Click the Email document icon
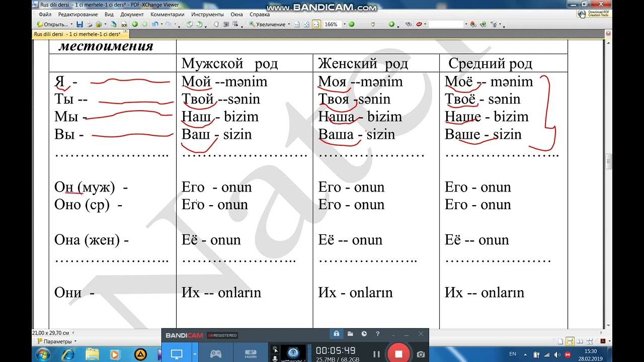The image size is (644, 362). point(98,24)
